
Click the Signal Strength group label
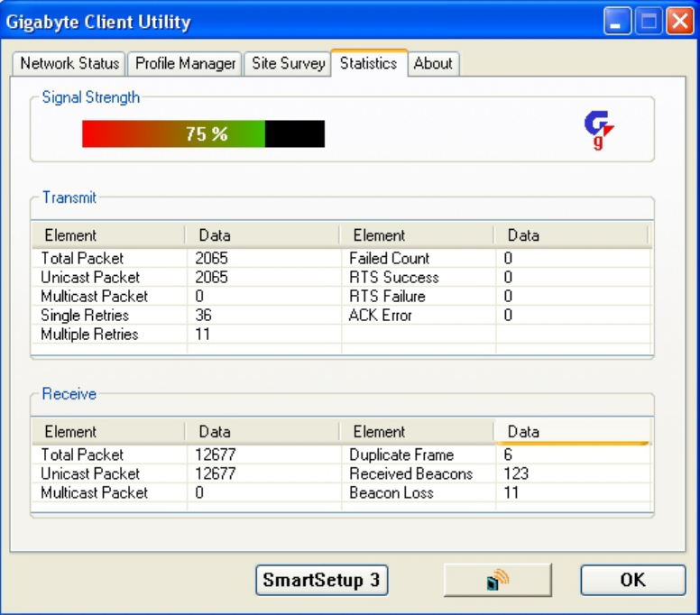click(90, 97)
